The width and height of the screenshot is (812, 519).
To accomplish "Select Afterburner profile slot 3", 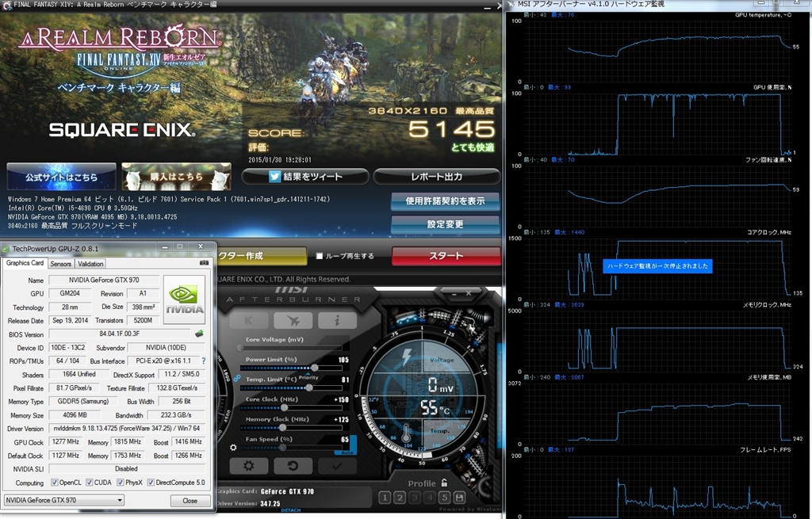I will tap(414, 498).
